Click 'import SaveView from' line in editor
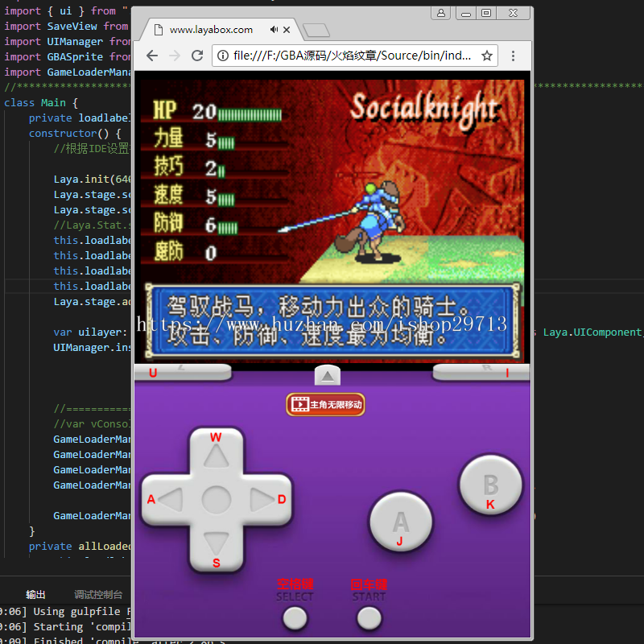This screenshot has height=644, width=644. tap(66, 27)
